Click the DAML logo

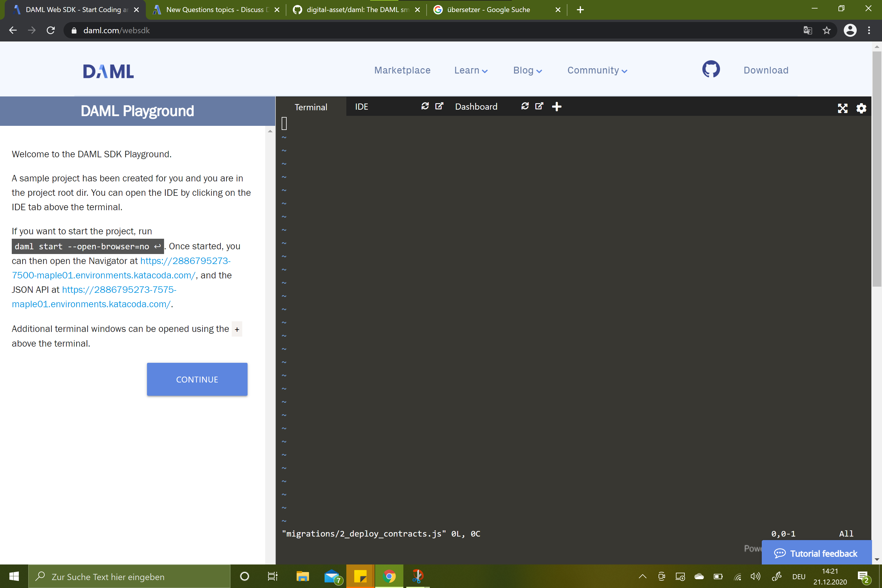[108, 71]
